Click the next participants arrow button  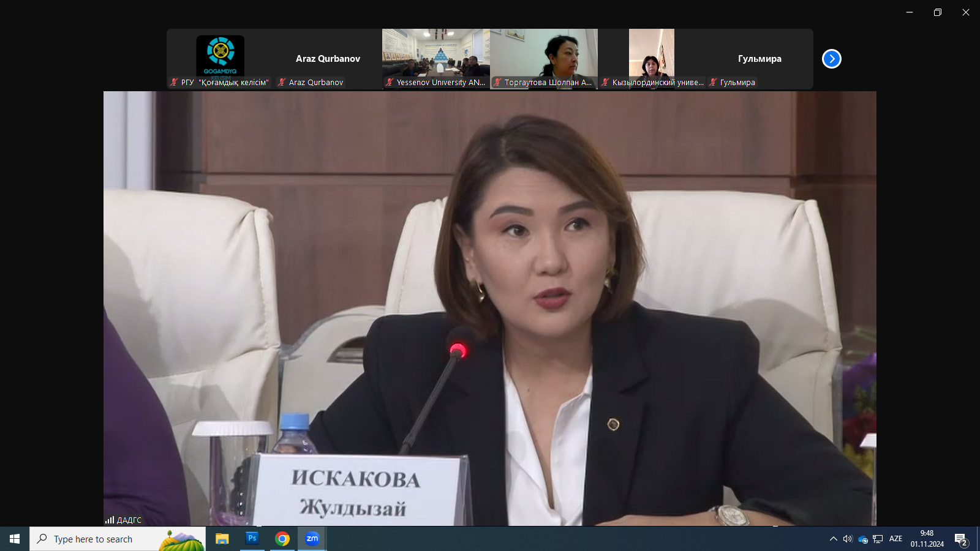point(831,59)
